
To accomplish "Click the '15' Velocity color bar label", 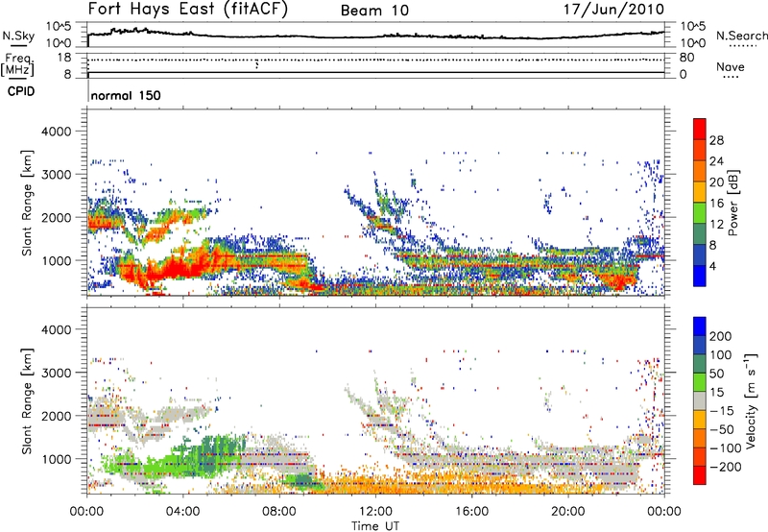I will coord(716,393).
